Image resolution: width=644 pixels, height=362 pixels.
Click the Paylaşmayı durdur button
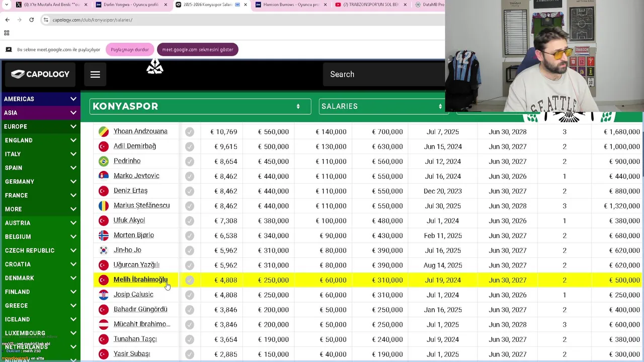[x=130, y=49]
